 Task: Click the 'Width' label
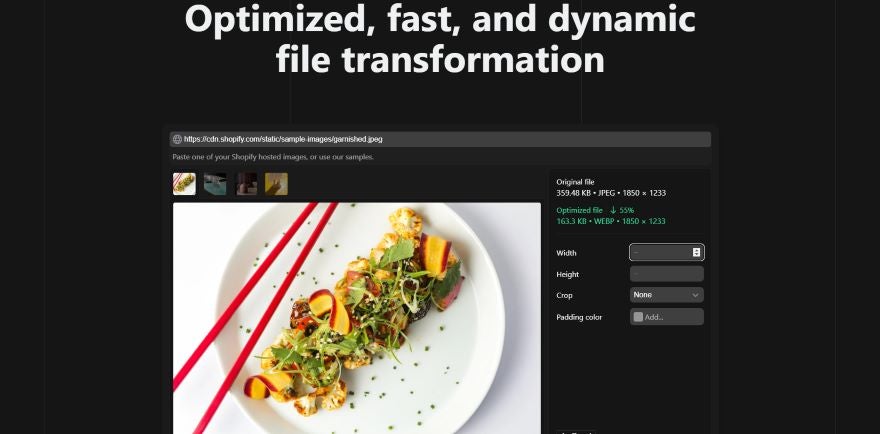pos(566,253)
